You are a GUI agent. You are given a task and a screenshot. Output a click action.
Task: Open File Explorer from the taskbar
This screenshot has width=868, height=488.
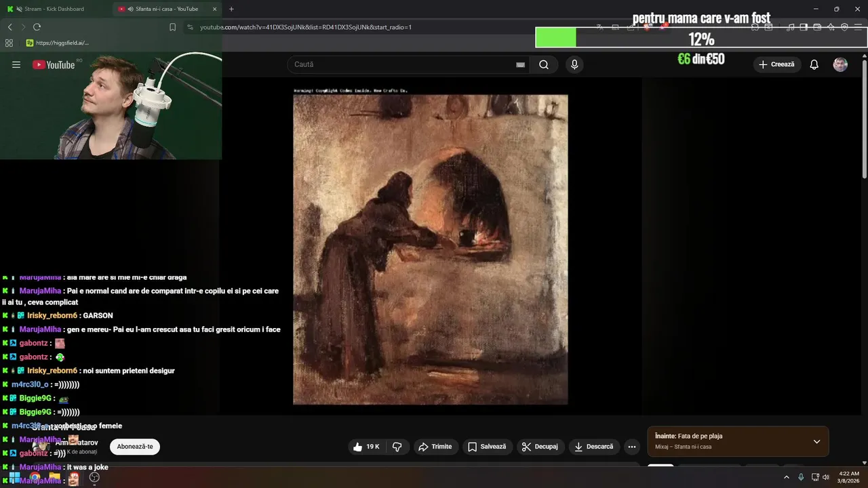(x=54, y=477)
